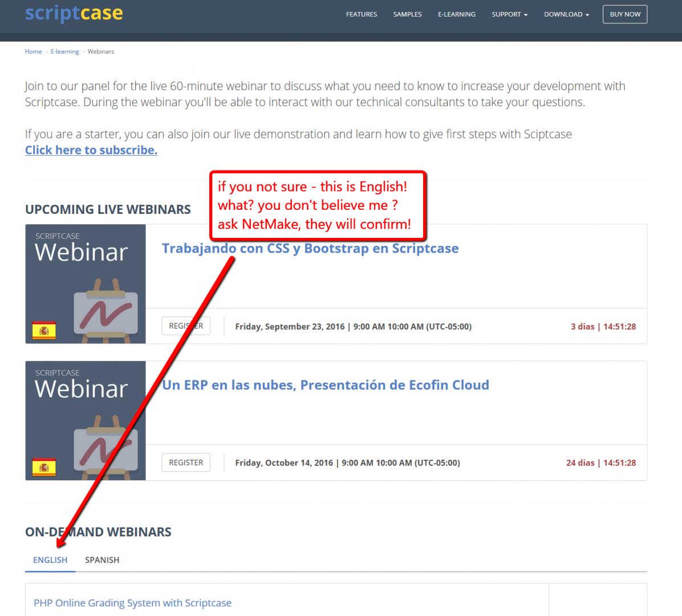Open 'Trabajando con CSS y Bootstrap en Scriptcase' title
682x616 pixels.
[x=310, y=249]
